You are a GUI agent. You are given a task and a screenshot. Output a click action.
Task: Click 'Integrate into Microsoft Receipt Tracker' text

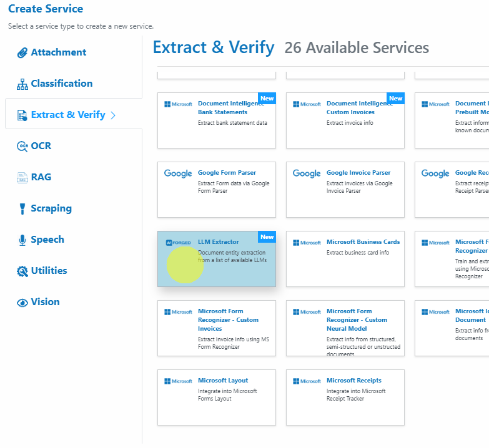click(x=356, y=395)
